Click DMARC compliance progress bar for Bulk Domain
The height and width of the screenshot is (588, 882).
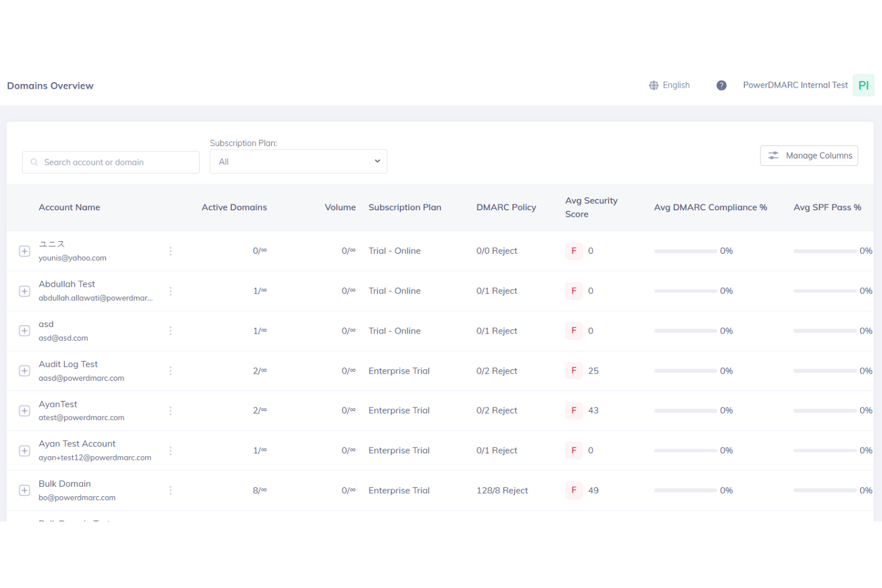(685, 490)
